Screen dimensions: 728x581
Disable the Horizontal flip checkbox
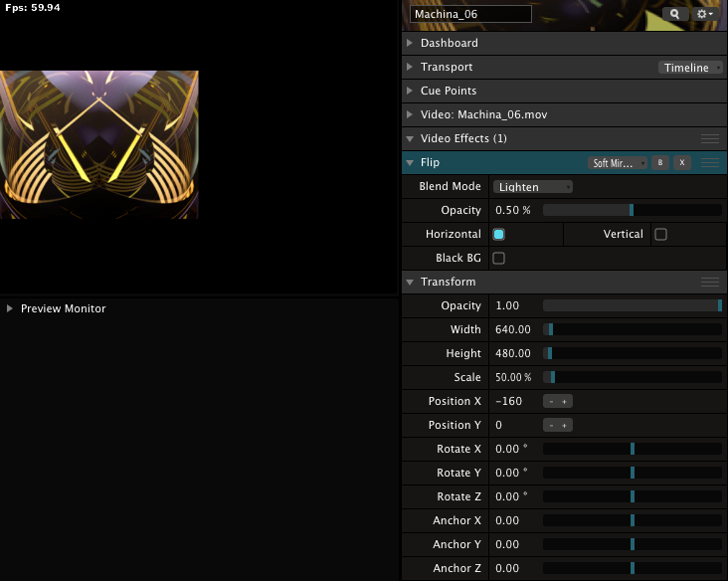(x=498, y=234)
